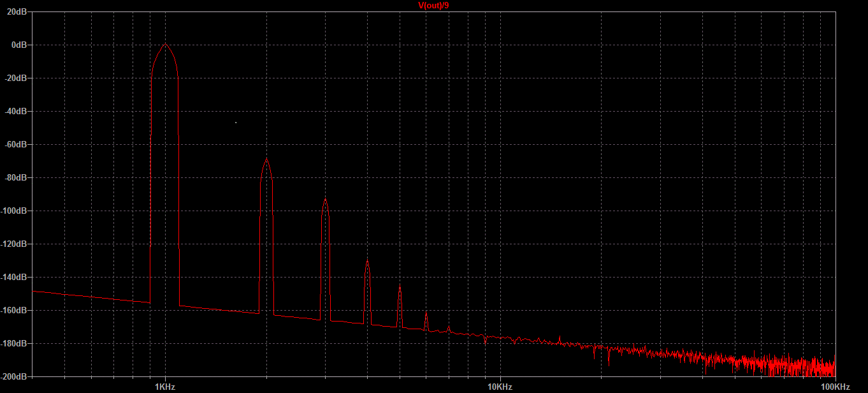Click the -100dB vertical axis label
868x393 pixels.
click(x=15, y=211)
